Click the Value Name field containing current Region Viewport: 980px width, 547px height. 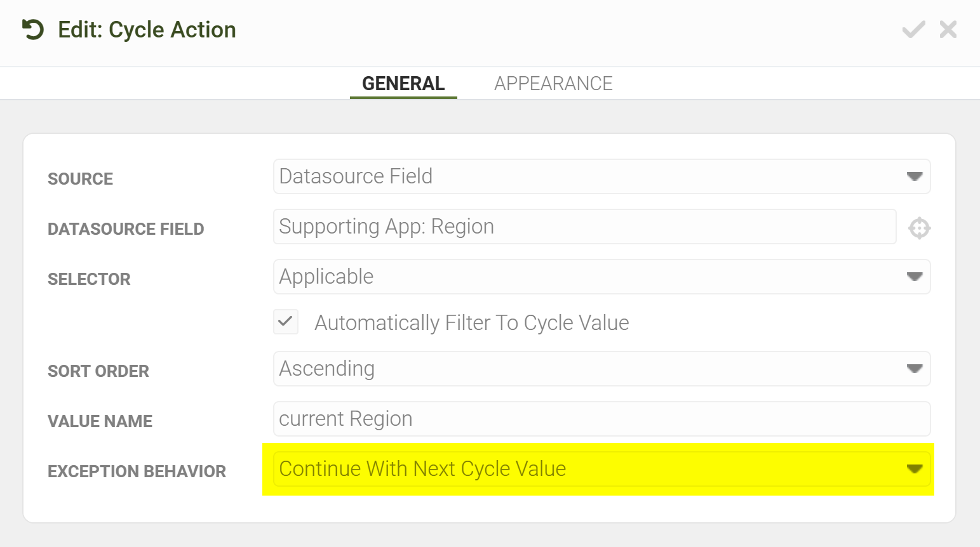[x=601, y=419]
